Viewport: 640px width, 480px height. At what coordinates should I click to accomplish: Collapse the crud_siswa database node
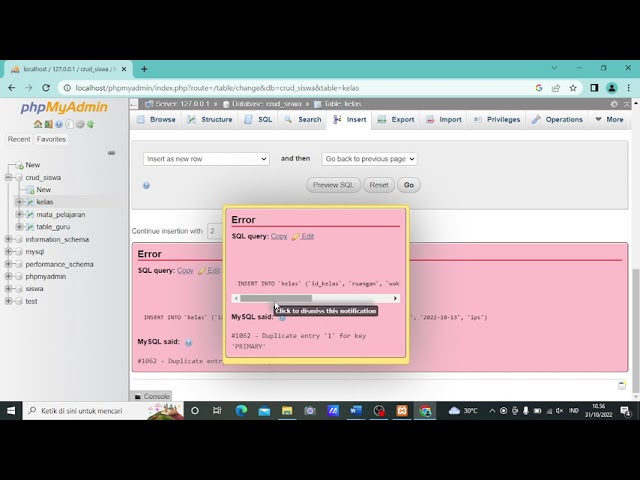click(8, 178)
